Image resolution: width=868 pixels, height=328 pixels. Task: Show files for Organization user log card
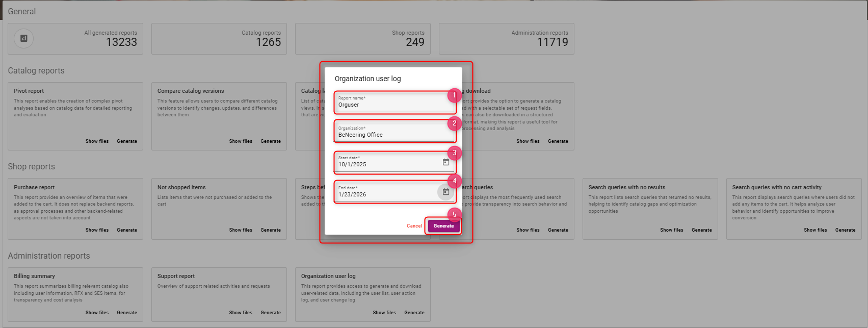(384, 313)
